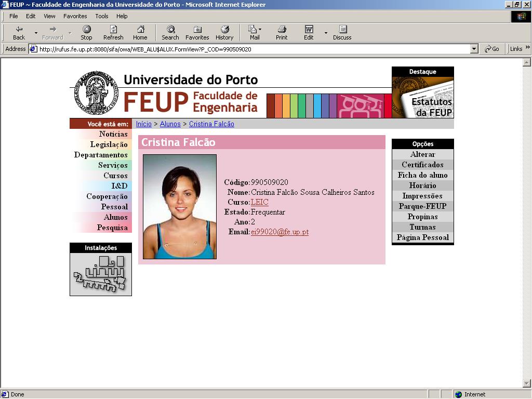Click the Refresh toolbar icon
This screenshot has height=399, width=532.
click(113, 29)
